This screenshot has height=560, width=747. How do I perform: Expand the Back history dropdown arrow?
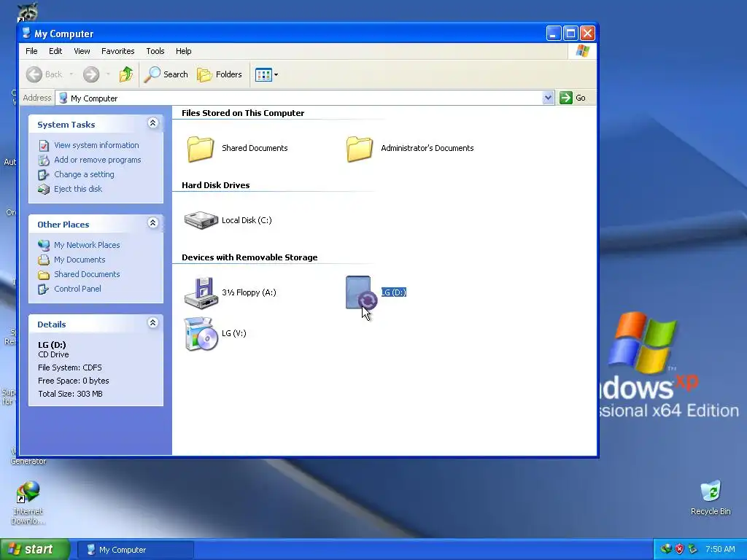click(x=71, y=74)
